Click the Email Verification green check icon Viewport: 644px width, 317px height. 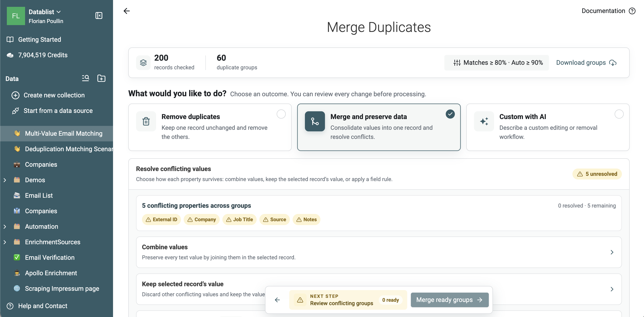click(17, 257)
